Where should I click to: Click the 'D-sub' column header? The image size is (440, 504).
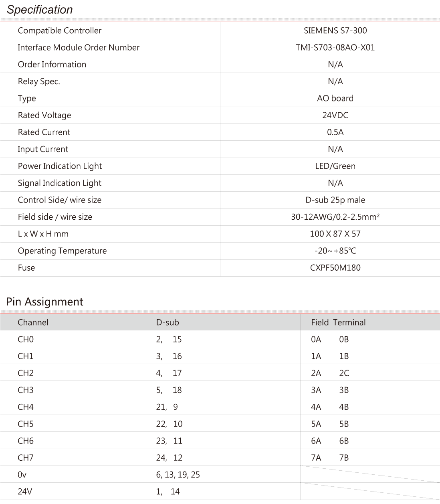click(x=168, y=322)
